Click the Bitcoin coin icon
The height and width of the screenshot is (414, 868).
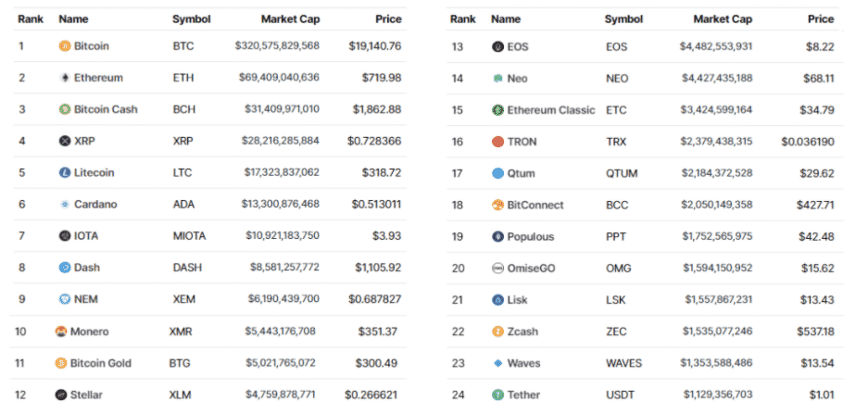pos(65,45)
